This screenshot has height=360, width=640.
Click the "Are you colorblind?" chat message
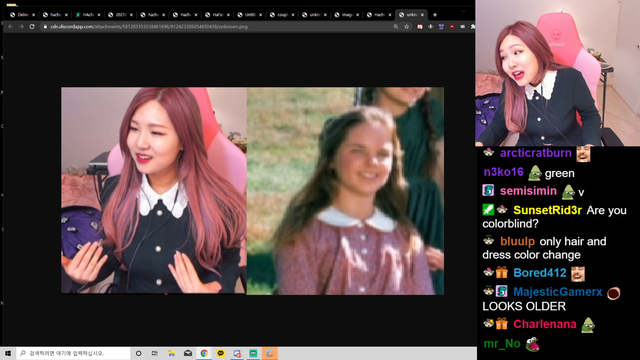point(554,217)
